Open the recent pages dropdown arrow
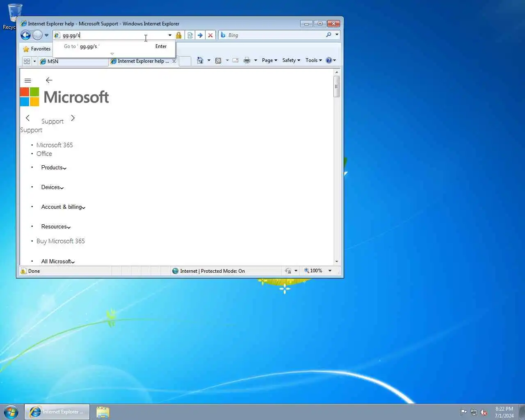Viewport: 525px width, 420px height. coord(46,35)
